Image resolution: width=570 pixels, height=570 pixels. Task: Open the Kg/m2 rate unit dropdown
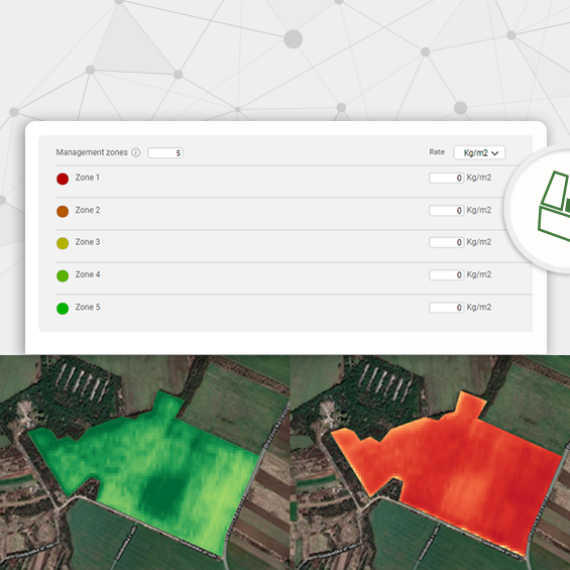(x=479, y=153)
